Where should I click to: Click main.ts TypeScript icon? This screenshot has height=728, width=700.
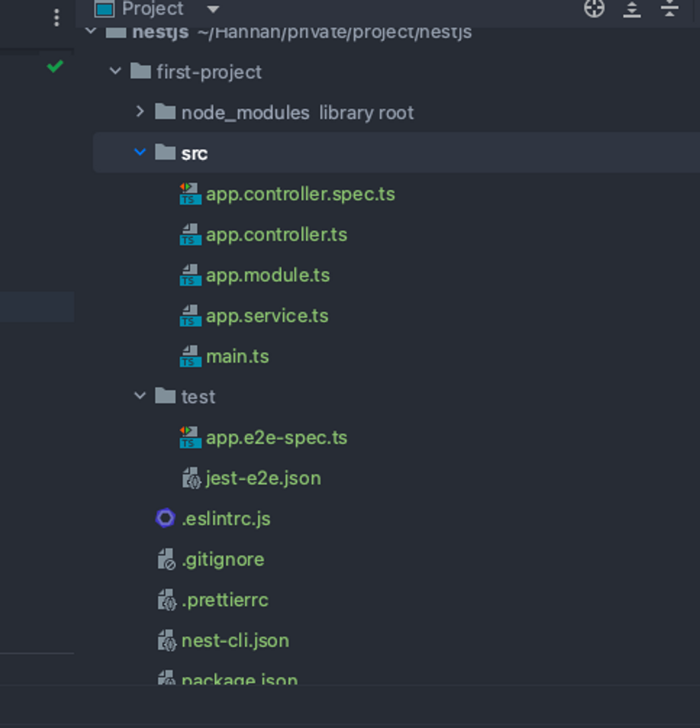click(x=190, y=356)
